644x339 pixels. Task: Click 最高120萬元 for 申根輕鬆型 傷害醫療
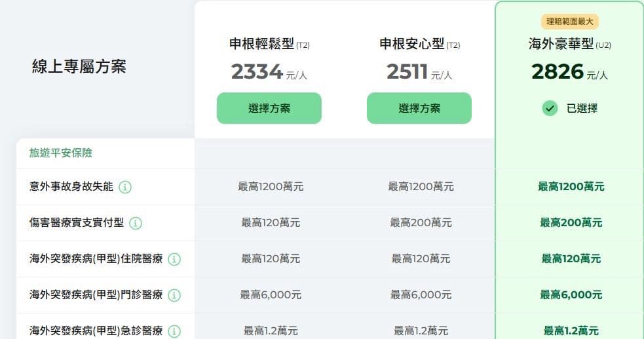271,223
